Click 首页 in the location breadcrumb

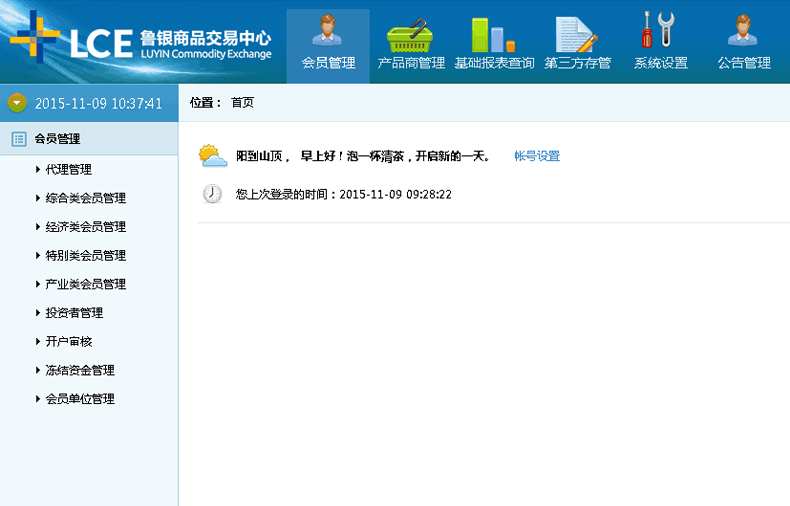242,102
